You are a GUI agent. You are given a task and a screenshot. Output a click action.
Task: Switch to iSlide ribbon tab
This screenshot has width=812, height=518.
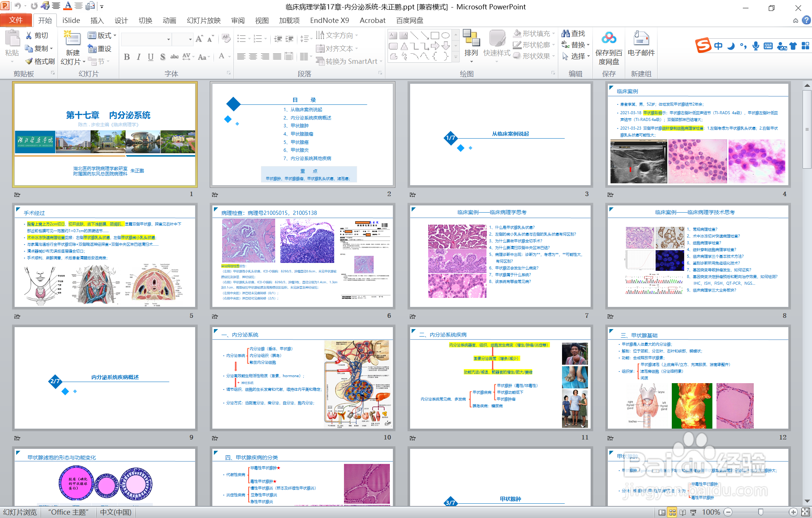(71, 20)
